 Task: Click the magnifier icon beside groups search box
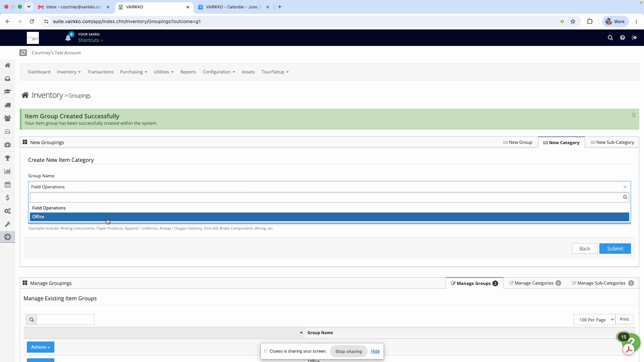click(32, 319)
